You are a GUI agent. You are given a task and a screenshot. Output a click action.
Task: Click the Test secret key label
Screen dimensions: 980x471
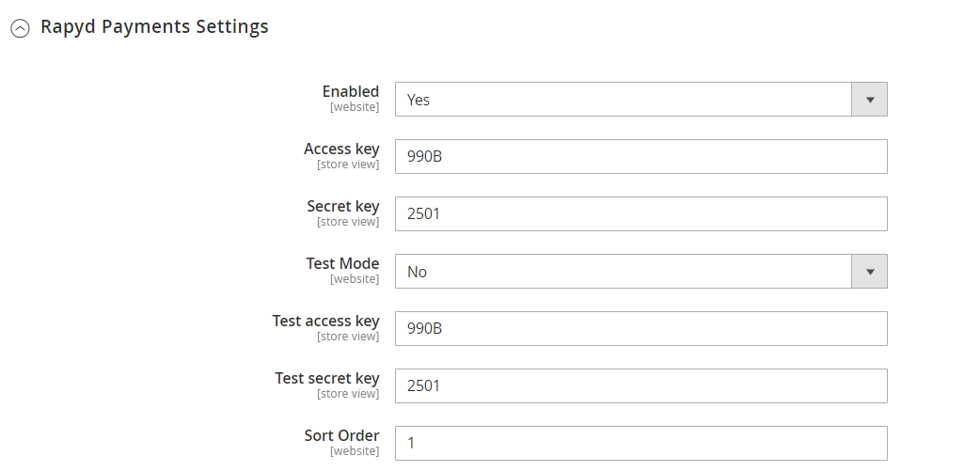tap(327, 379)
